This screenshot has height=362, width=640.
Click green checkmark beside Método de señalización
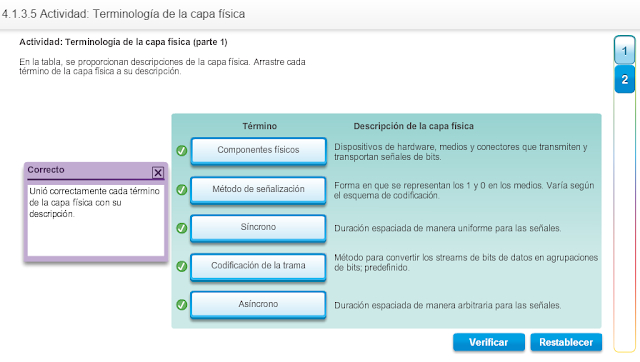pos(182,190)
